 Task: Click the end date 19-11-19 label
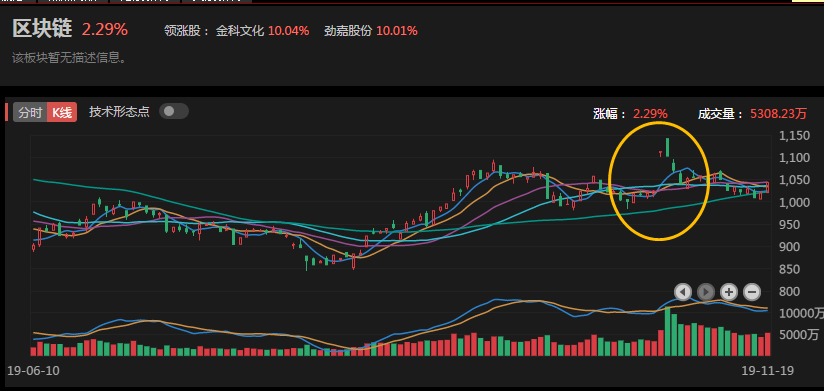[767, 371]
